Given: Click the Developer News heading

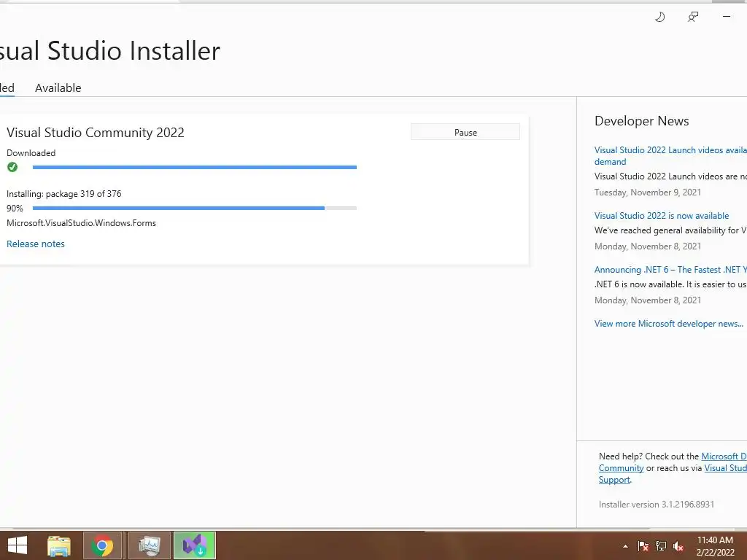Looking at the screenshot, I should (642, 121).
